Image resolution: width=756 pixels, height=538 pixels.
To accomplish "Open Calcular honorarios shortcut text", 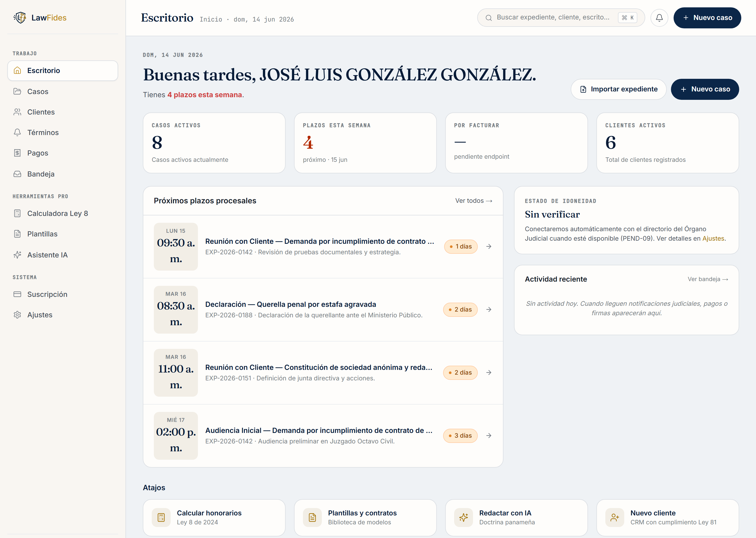I will pos(209,513).
